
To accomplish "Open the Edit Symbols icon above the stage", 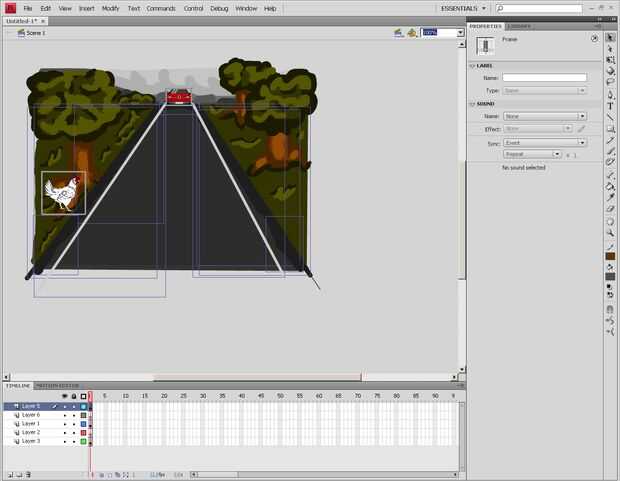I will 412,33.
